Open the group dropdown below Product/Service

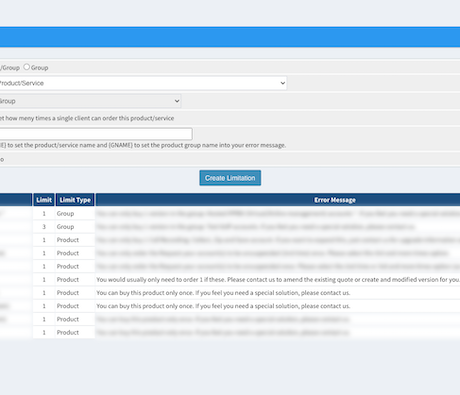[x=90, y=101]
